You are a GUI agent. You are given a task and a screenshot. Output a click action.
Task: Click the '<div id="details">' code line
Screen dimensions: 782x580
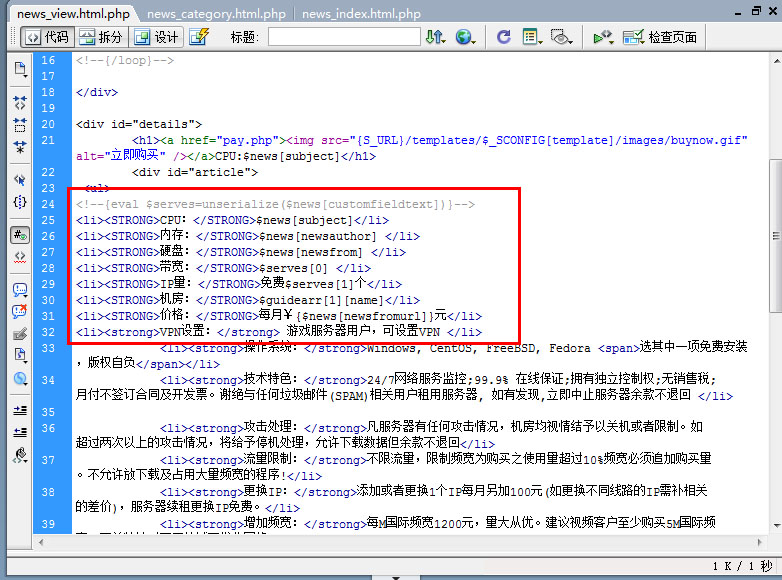pos(139,124)
